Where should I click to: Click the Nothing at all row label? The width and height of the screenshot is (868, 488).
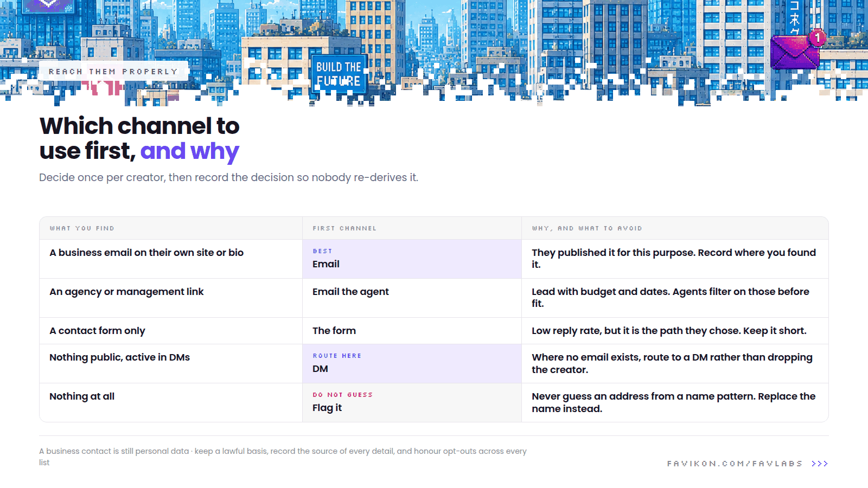pos(82,396)
